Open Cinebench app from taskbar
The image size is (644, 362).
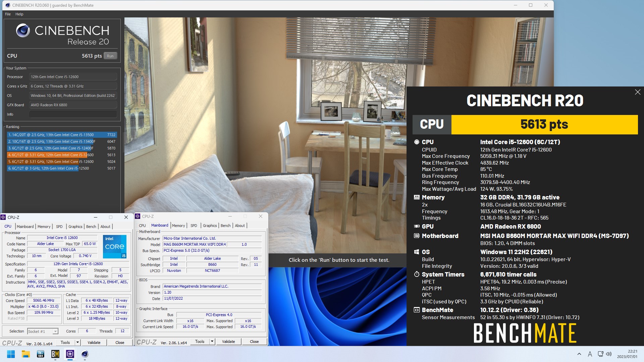click(85, 354)
